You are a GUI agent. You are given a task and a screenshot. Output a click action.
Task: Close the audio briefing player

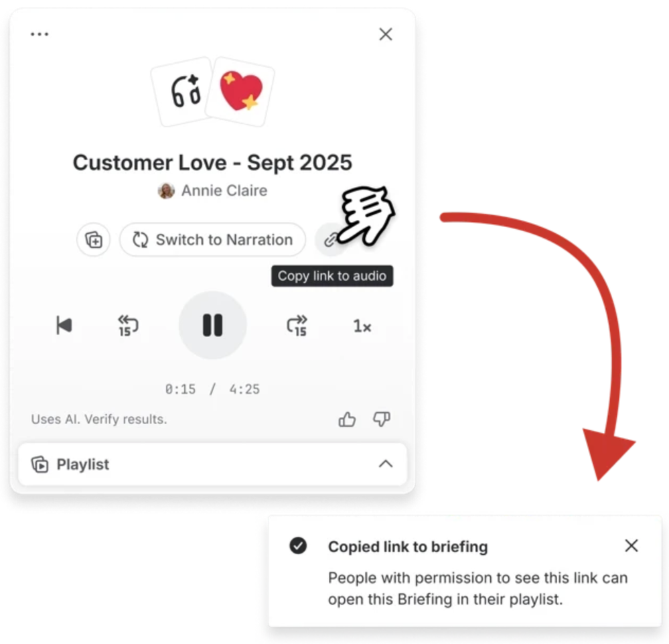385,34
